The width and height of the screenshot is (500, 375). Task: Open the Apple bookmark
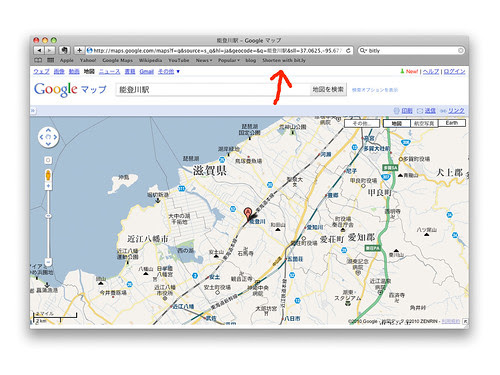coord(67,60)
